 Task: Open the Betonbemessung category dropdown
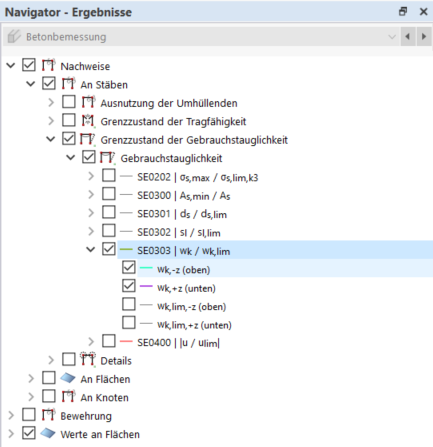click(392, 37)
